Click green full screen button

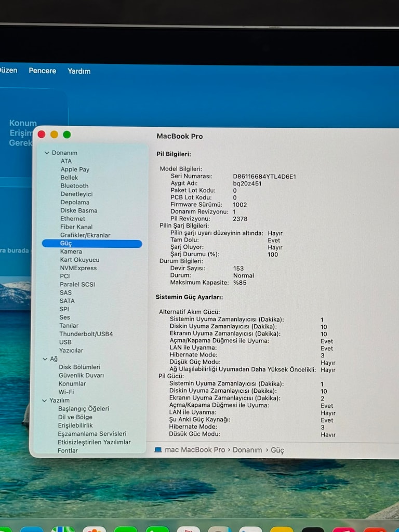point(67,135)
